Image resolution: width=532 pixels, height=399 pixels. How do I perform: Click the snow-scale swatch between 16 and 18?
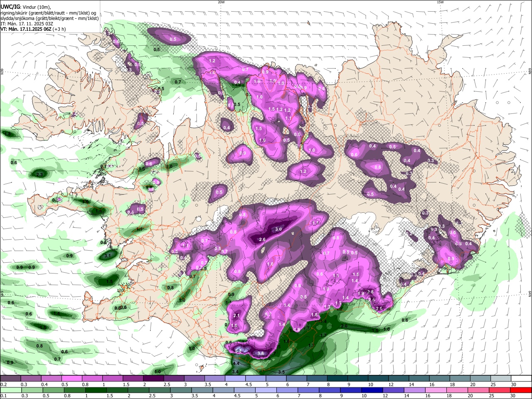pyautogui.click(x=440, y=379)
